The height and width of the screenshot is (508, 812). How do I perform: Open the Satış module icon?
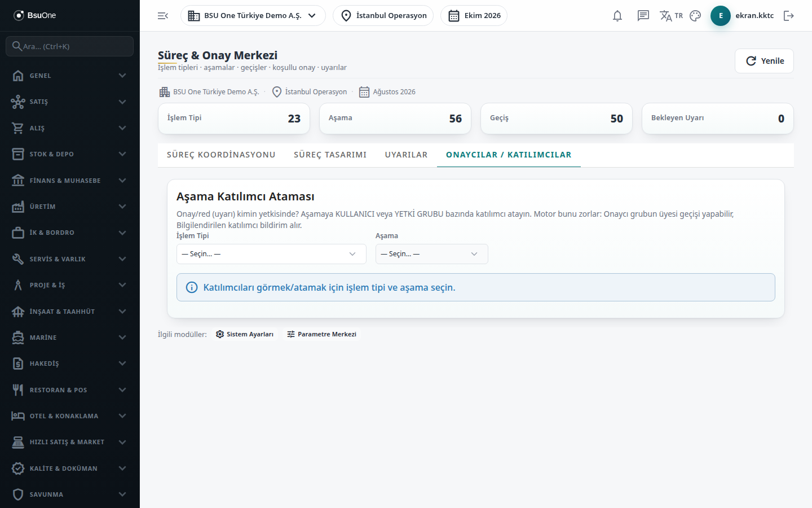tap(18, 102)
